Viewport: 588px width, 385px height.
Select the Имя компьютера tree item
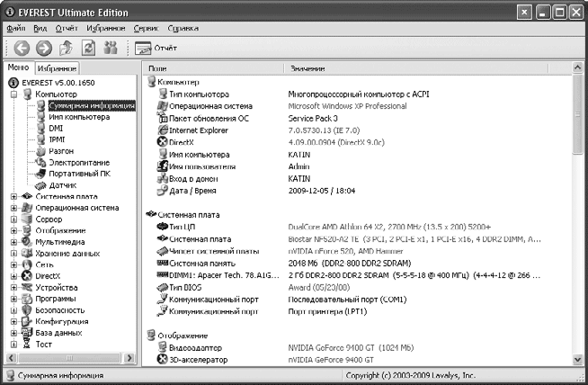pos(79,116)
